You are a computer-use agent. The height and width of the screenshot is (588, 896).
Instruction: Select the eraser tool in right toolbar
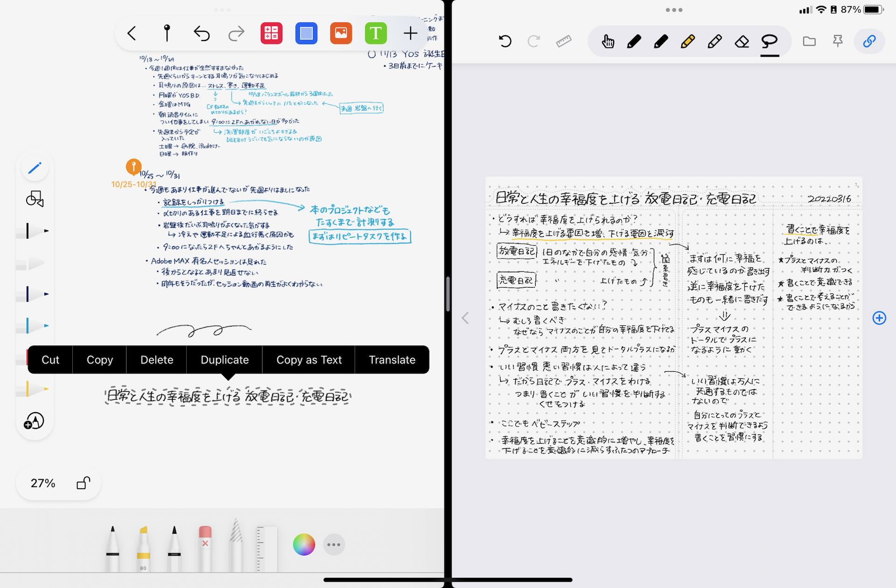tap(742, 42)
